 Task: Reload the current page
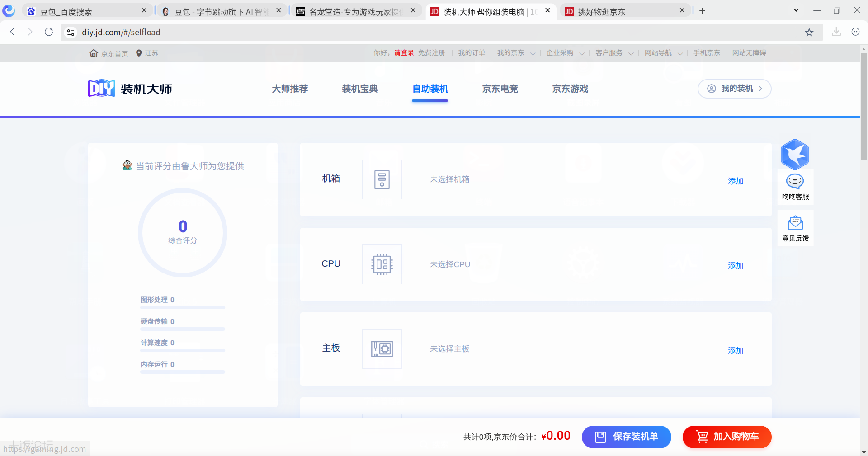coord(49,32)
